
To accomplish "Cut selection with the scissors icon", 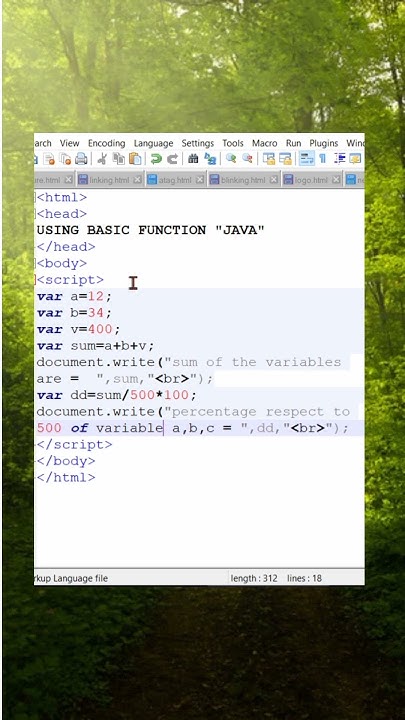I will [x=102, y=159].
